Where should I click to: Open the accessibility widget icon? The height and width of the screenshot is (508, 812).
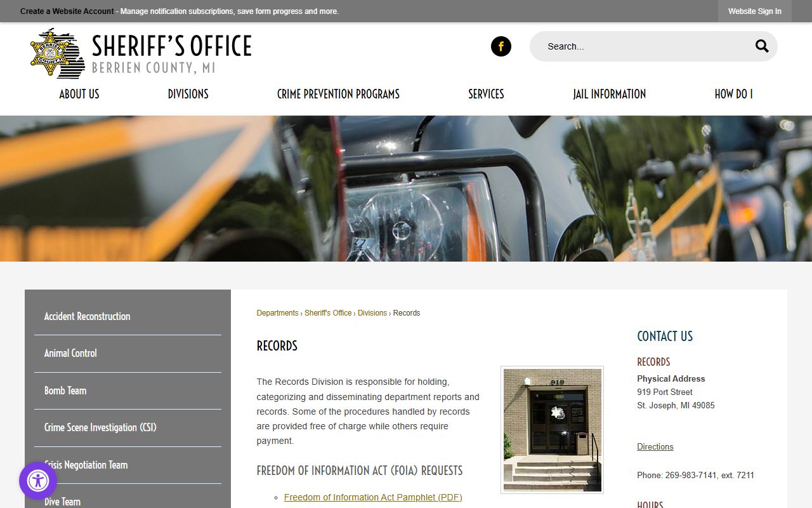click(x=38, y=481)
